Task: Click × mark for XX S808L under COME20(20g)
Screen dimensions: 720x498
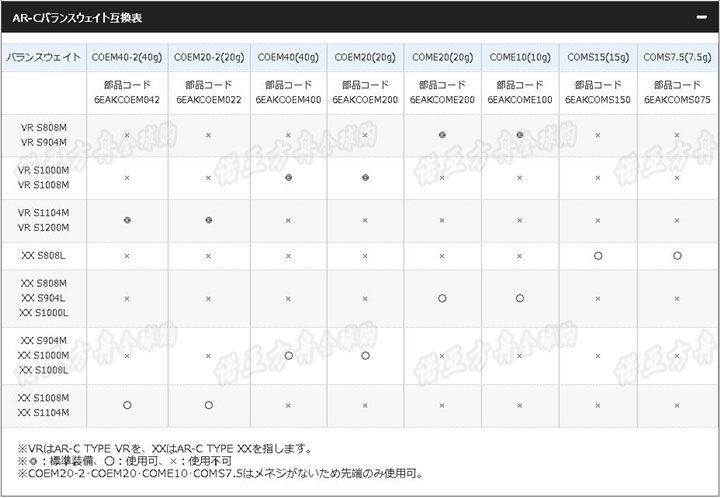Action: 442,256
